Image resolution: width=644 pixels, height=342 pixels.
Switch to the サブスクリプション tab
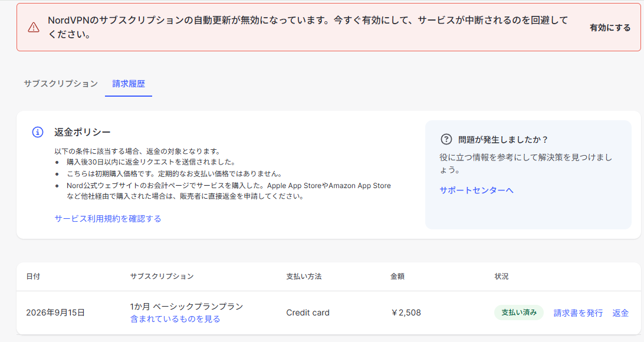tap(61, 84)
